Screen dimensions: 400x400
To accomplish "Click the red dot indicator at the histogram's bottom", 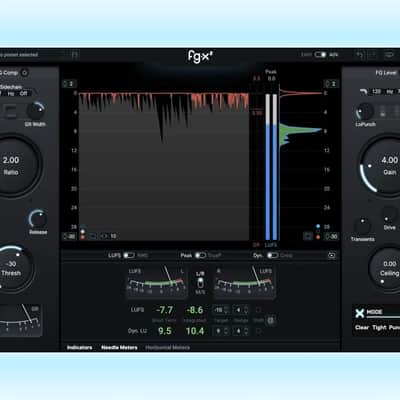I will (318, 237).
